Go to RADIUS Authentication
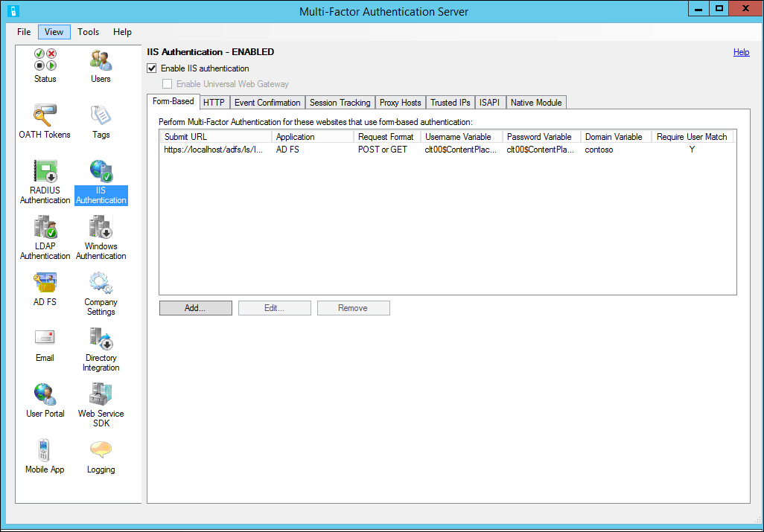 click(x=45, y=182)
